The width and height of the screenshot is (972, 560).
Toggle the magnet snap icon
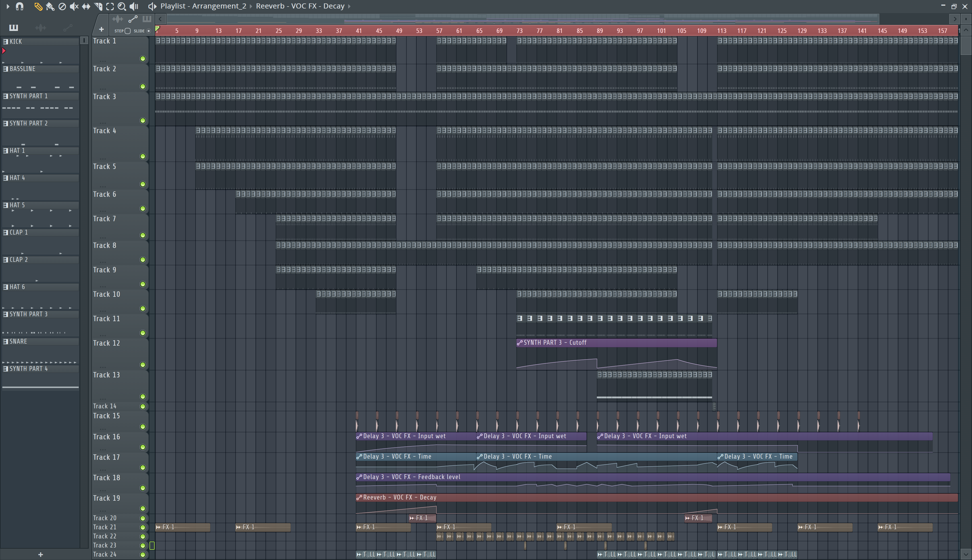pos(20,6)
